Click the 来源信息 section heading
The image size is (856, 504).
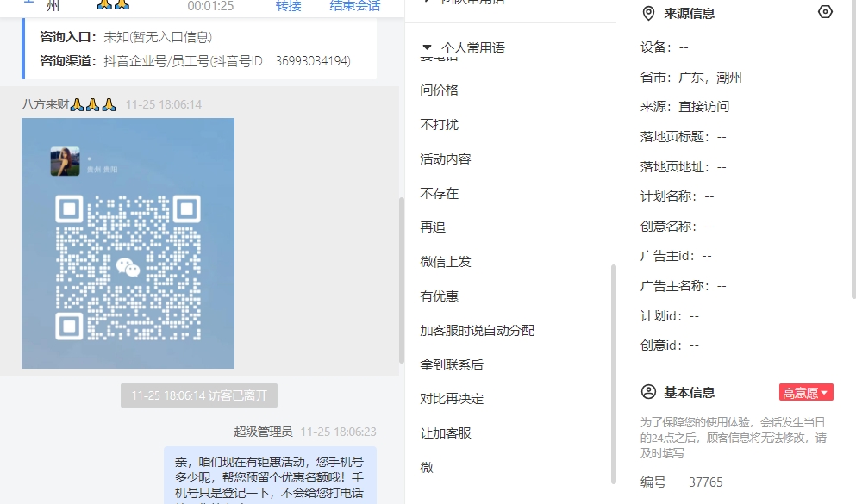(x=690, y=13)
